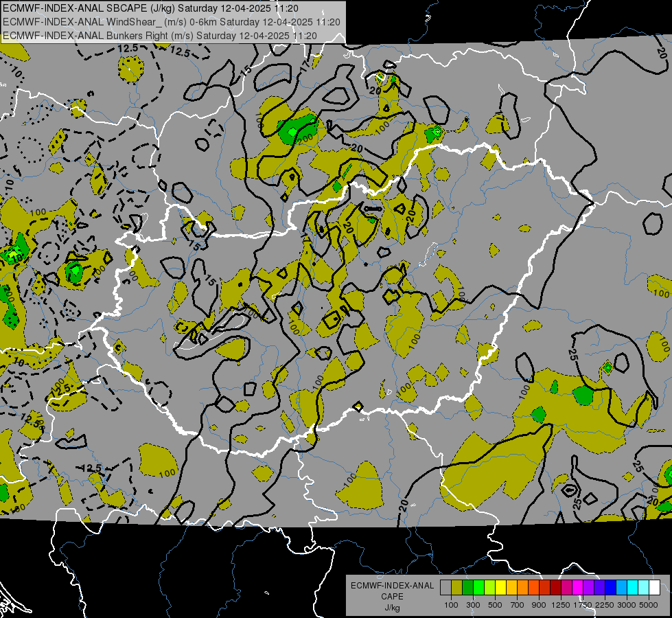Click the 1750 legend tick label

point(583,605)
